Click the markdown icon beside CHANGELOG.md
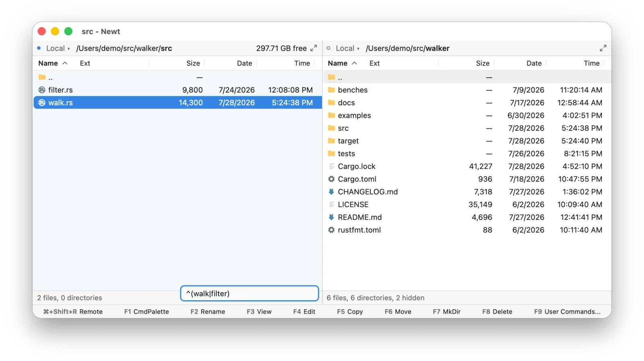Image resolution: width=644 pixels, height=361 pixels. point(331,192)
